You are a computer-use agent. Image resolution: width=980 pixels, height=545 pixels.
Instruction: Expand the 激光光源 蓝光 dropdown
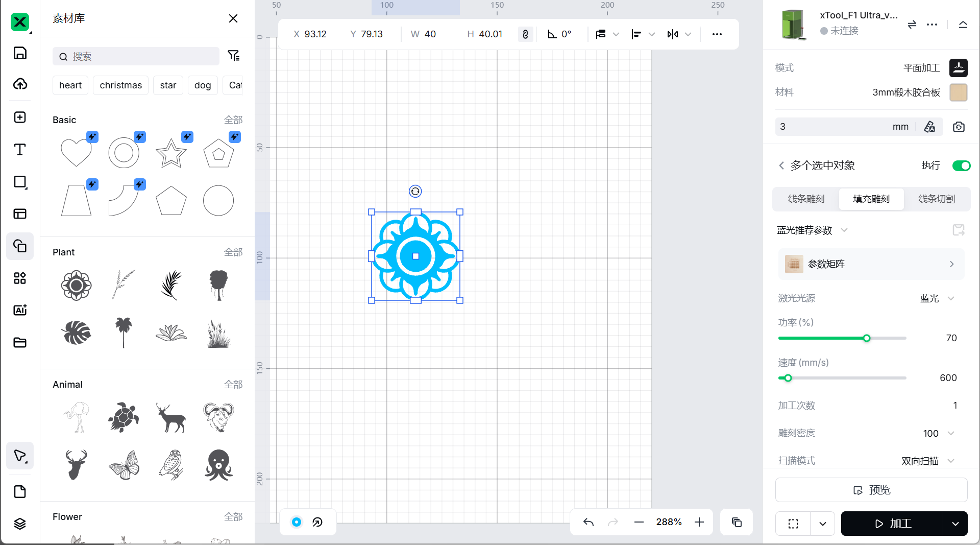(951, 298)
